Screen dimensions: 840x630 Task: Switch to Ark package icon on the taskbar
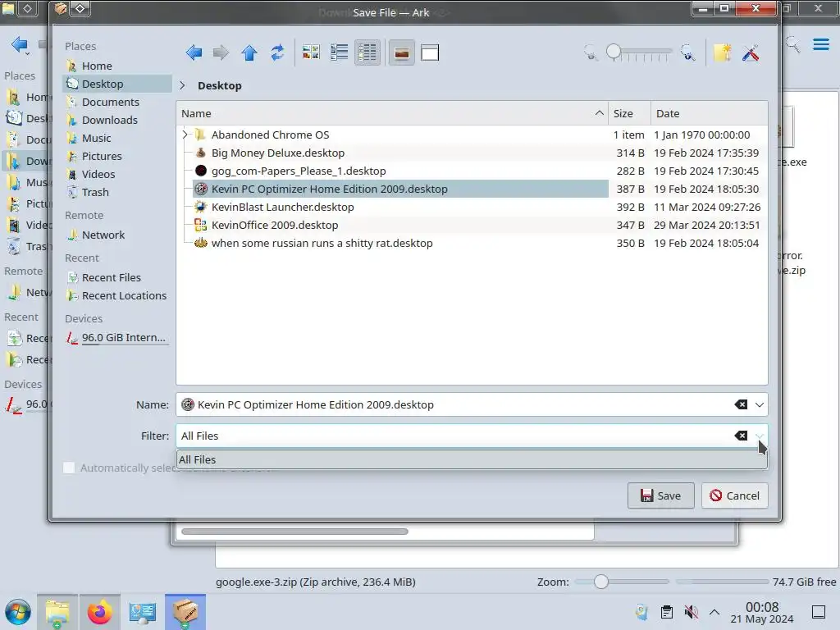(185, 612)
